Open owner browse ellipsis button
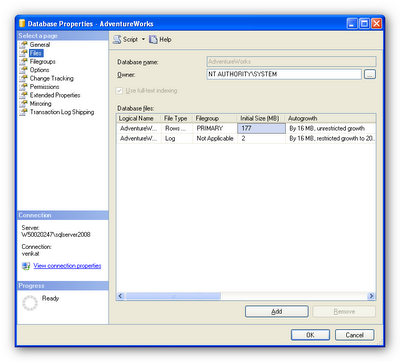The image size is (400, 362). click(370, 74)
